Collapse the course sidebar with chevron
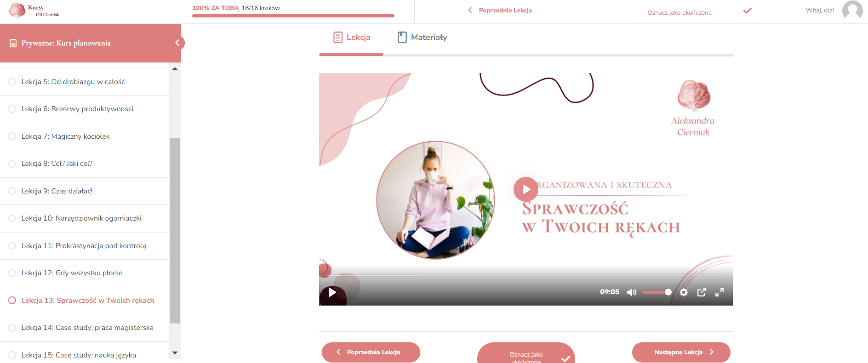This screenshot has height=363, width=868. tap(177, 43)
